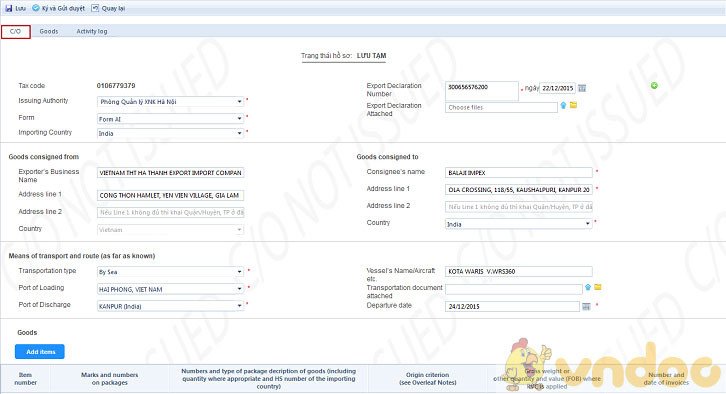
Task: Click Goods consigned from heading
Action: tap(44, 157)
